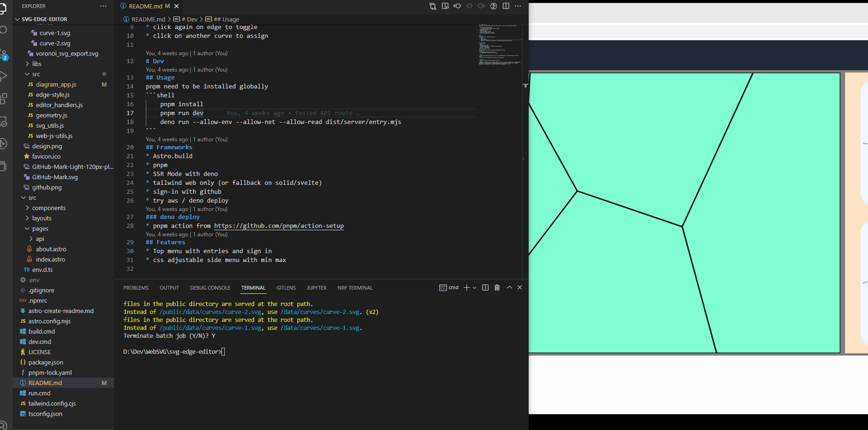Split the editor right
868x430 pixels.
point(506,6)
